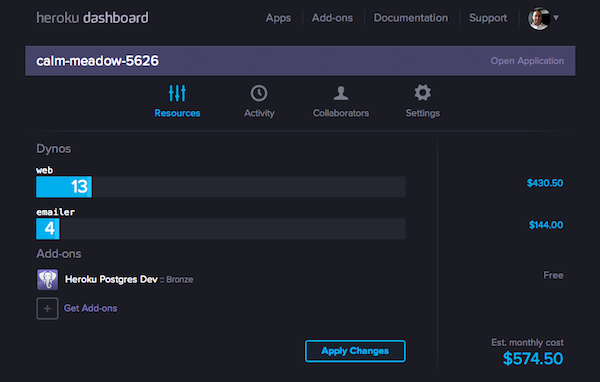Open the Apps menu item
This screenshot has width=600, height=382.
click(x=278, y=18)
